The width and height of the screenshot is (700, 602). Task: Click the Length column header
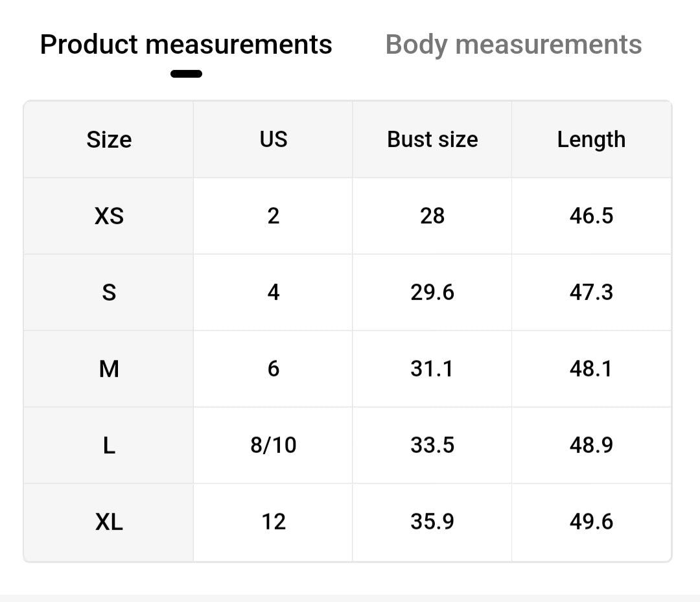(x=591, y=139)
